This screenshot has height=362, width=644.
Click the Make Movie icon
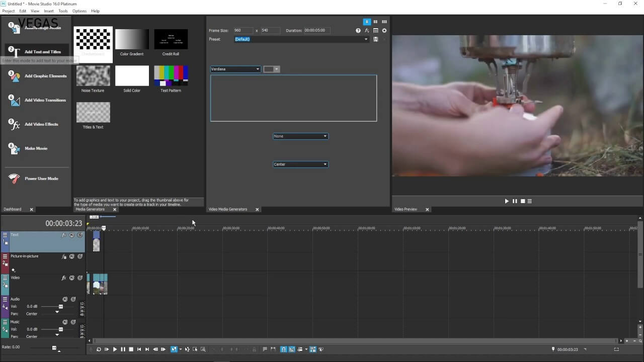pos(14,148)
